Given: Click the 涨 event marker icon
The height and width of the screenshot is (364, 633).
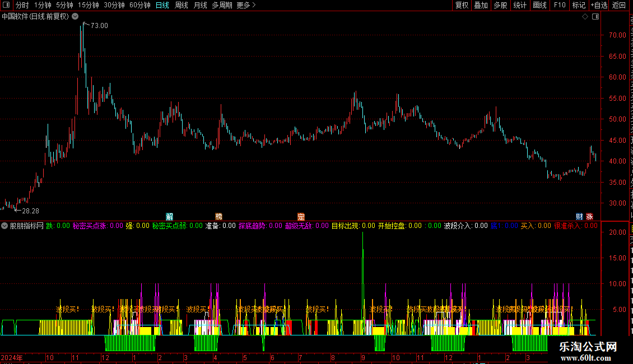Looking at the screenshot, I should 590,217.
